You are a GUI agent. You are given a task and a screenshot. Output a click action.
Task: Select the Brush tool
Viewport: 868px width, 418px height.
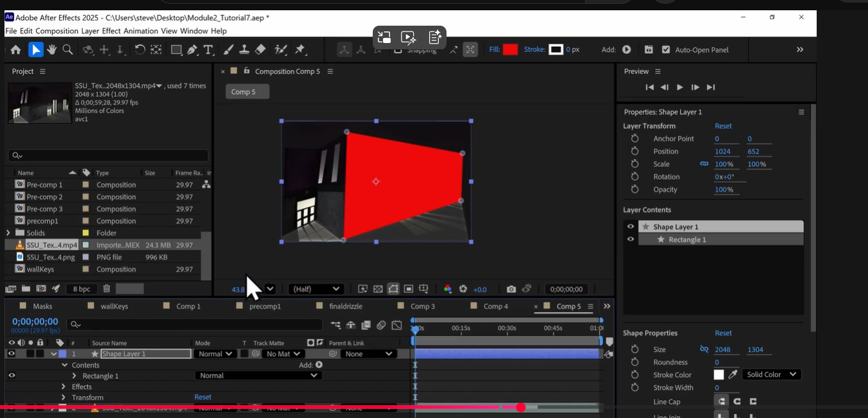[228, 49]
